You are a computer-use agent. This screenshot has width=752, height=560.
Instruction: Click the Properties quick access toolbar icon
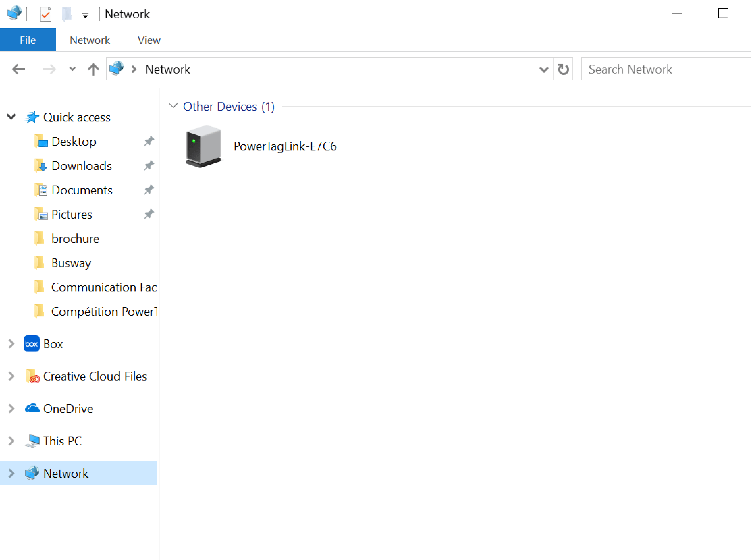45,14
